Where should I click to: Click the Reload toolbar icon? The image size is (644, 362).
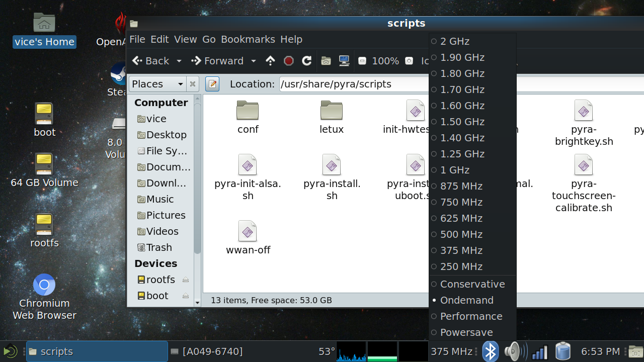pyautogui.click(x=306, y=61)
